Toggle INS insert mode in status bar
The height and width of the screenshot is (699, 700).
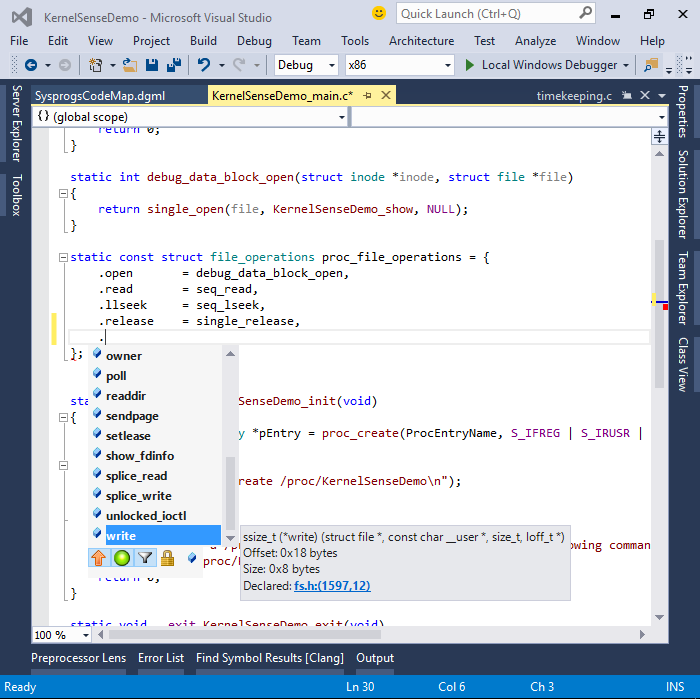coord(675,687)
